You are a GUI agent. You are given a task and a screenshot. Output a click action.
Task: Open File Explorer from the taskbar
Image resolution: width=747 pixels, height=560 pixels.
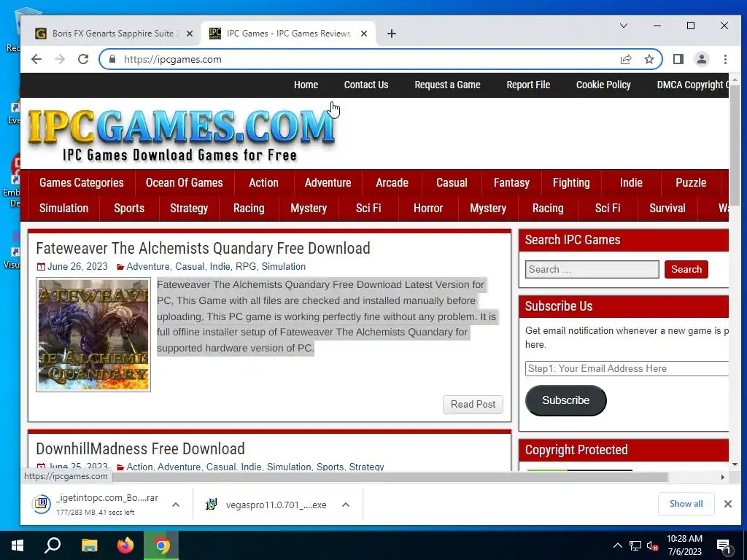coord(89,545)
